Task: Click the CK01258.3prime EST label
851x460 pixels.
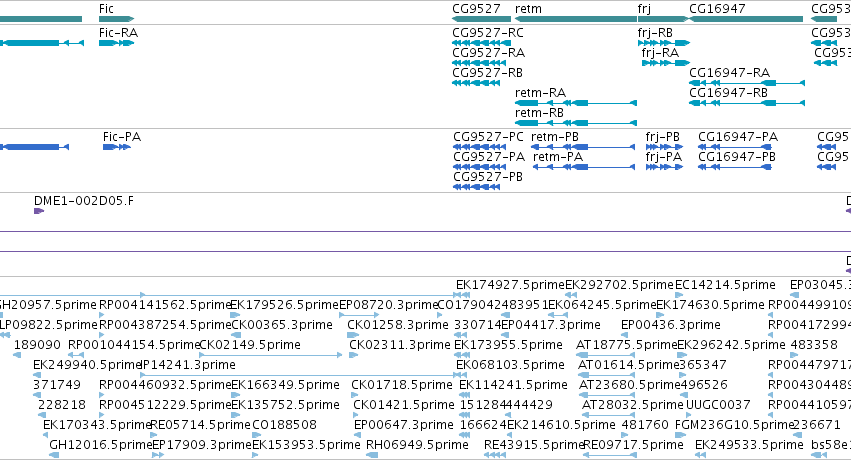Action: point(398,325)
